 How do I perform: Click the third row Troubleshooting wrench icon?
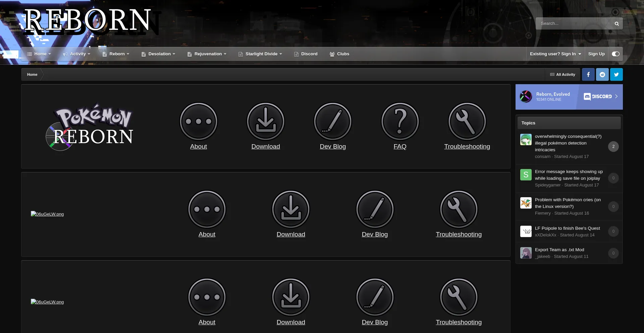point(459,297)
